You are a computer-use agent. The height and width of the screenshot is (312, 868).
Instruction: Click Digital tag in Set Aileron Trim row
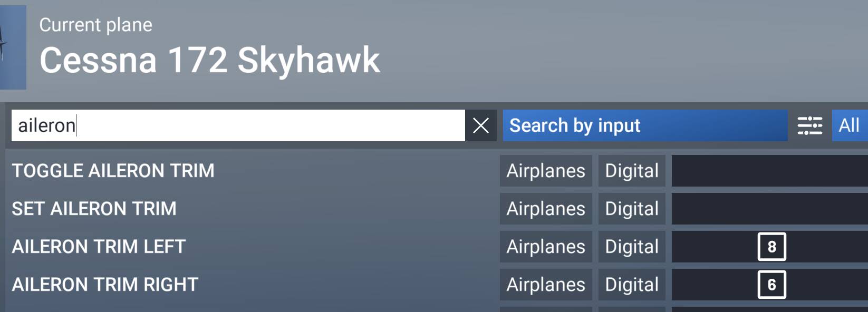632,209
